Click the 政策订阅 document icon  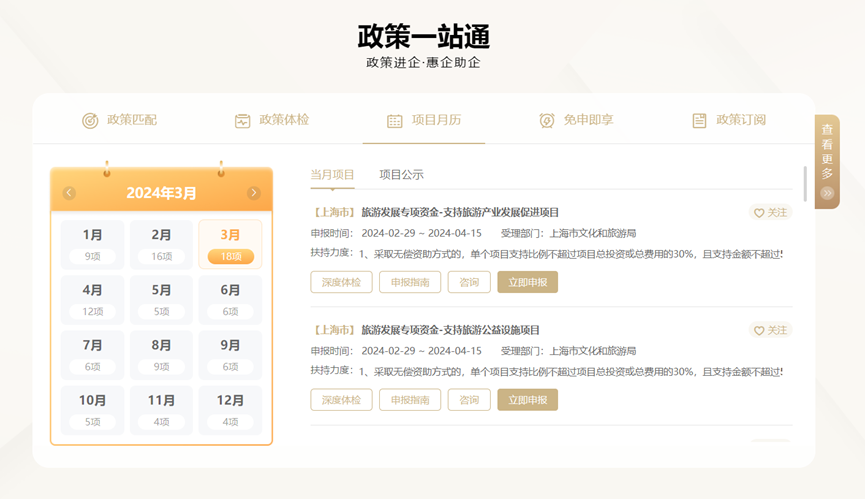coord(699,120)
